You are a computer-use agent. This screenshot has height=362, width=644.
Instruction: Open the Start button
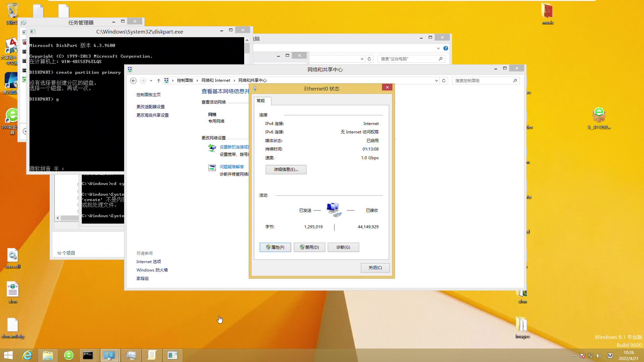[8, 355]
